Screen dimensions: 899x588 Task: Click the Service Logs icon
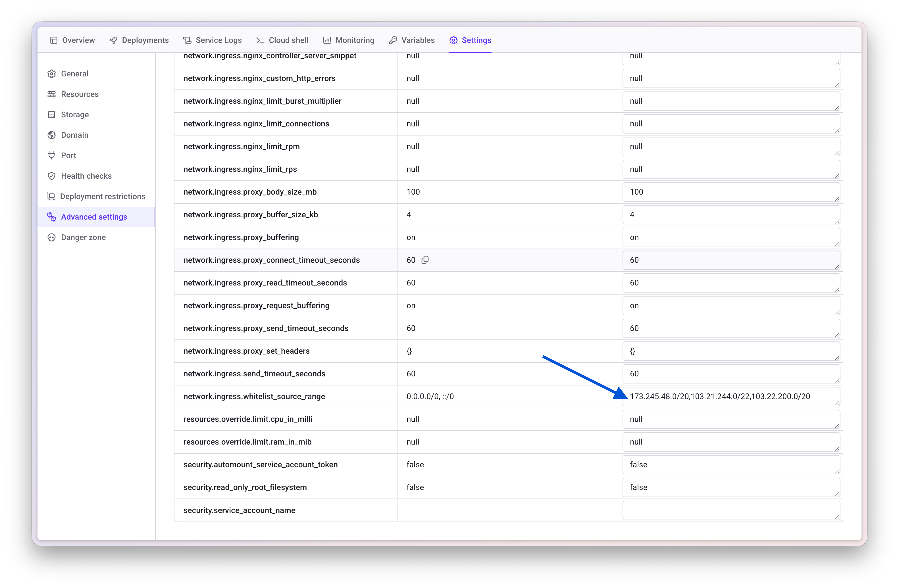[x=187, y=40]
